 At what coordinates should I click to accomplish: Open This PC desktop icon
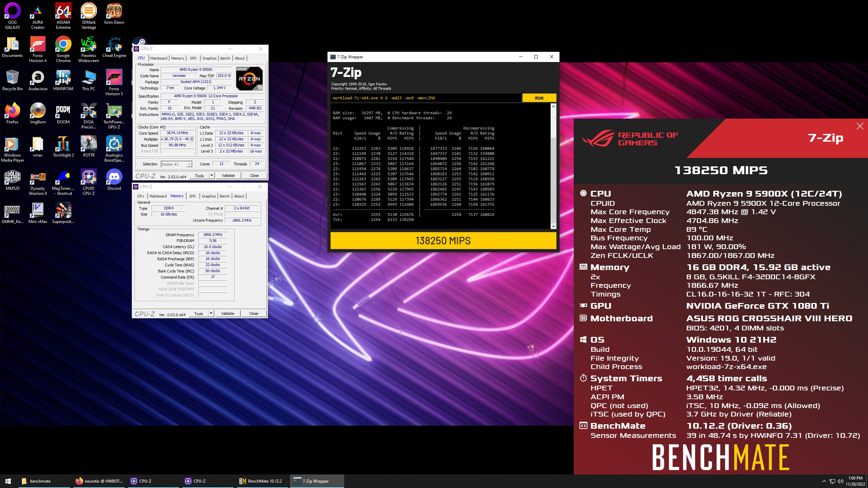88,80
